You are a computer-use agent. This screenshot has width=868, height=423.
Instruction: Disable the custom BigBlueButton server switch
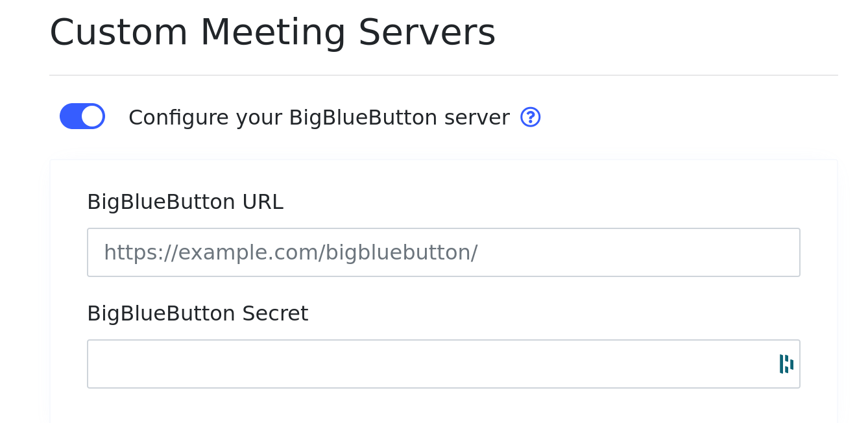tap(82, 116)
